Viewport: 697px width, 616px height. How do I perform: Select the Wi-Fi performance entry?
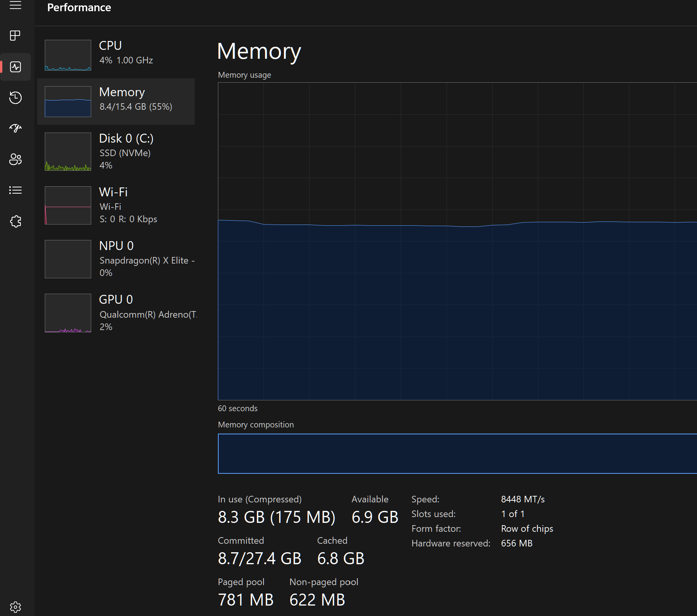(x=116, y=205)
